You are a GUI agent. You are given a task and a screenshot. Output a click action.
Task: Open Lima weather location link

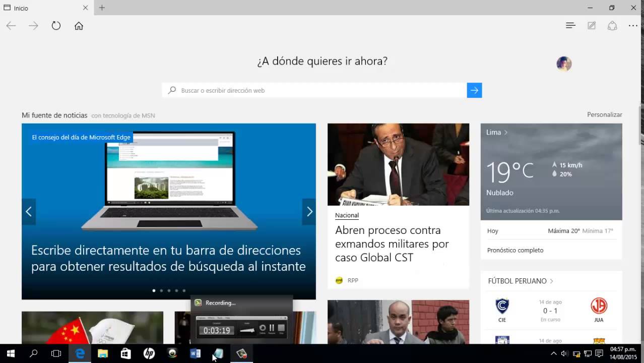point(497,132)
